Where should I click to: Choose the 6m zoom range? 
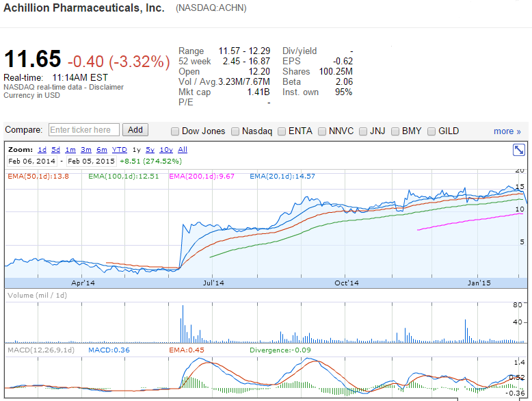coord(101,150)
